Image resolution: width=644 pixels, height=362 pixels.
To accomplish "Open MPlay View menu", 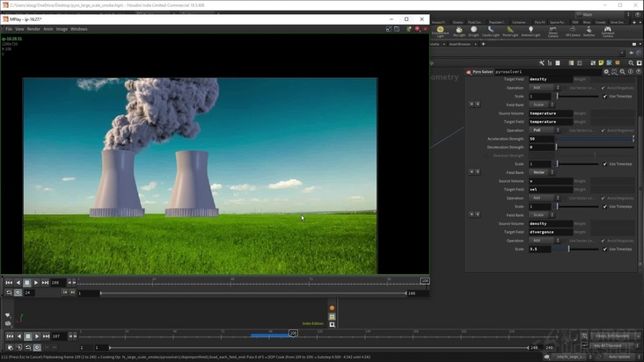I will pyautogui.click(x=19, y=29).
